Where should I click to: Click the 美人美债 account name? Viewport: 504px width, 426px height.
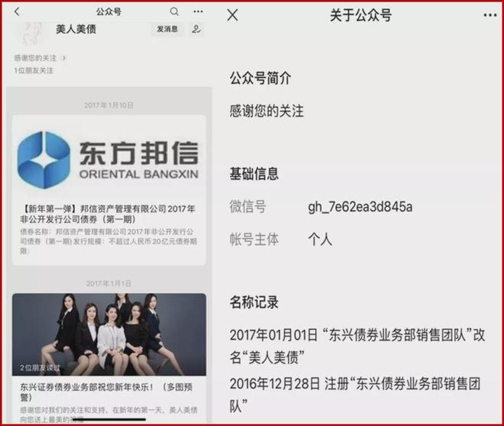point(76,29)
